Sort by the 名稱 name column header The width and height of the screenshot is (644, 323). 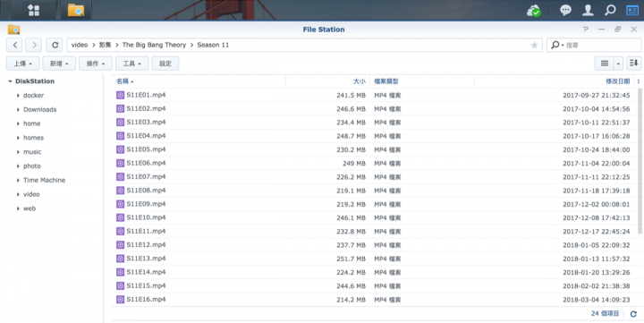tap(199, 81)
